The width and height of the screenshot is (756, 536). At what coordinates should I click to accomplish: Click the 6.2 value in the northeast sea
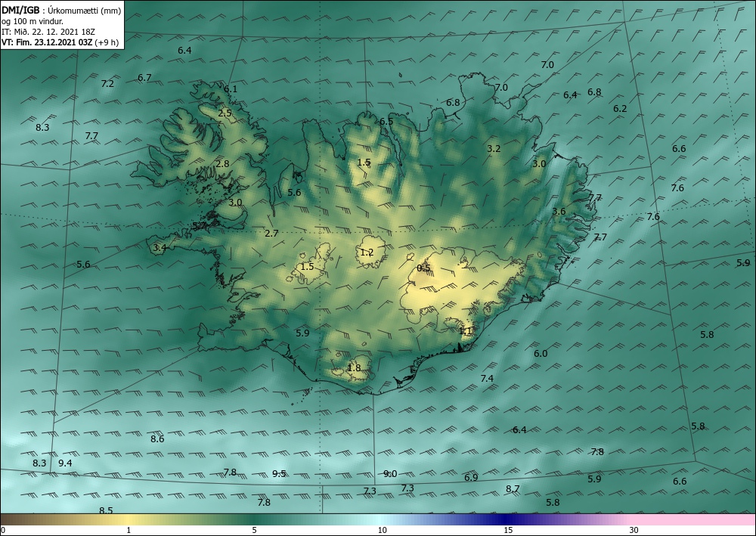tap(620, 108)
